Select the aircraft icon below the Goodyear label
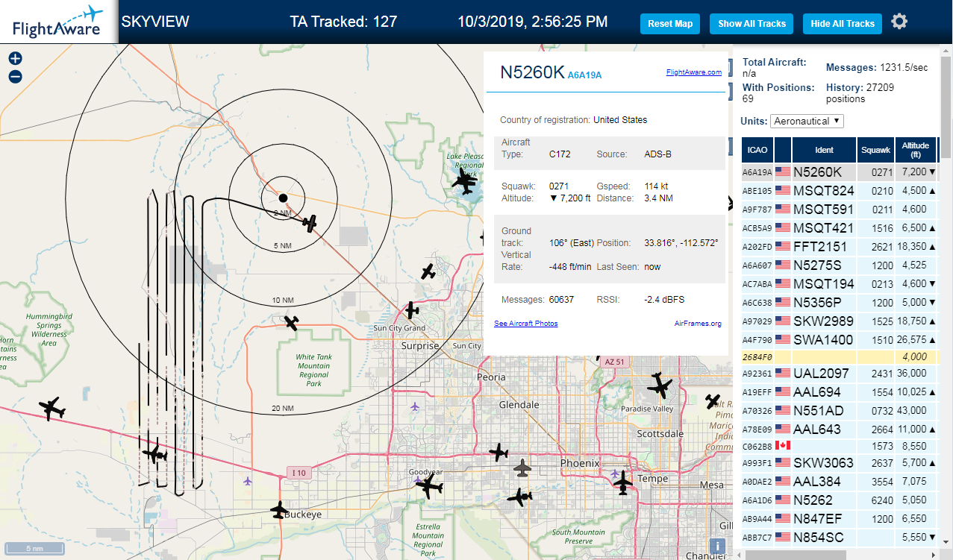The height and width of the screenshot is (560, 953). click(429, 487)
